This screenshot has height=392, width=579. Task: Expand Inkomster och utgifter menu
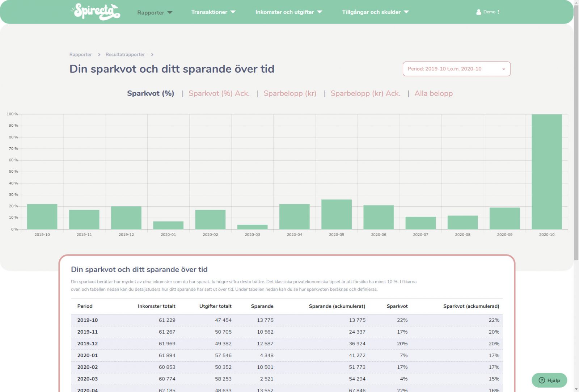pyautogui.click(x=288, y=12)
